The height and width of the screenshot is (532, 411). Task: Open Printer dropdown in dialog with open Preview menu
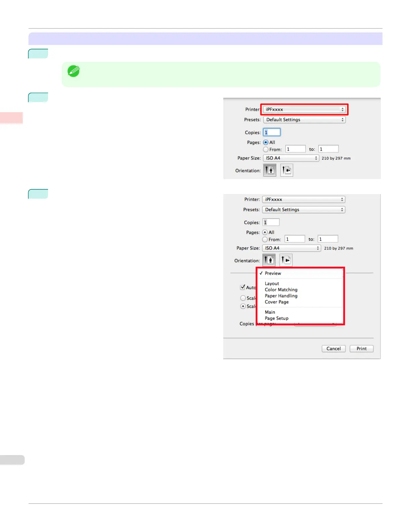pos(304,199)
